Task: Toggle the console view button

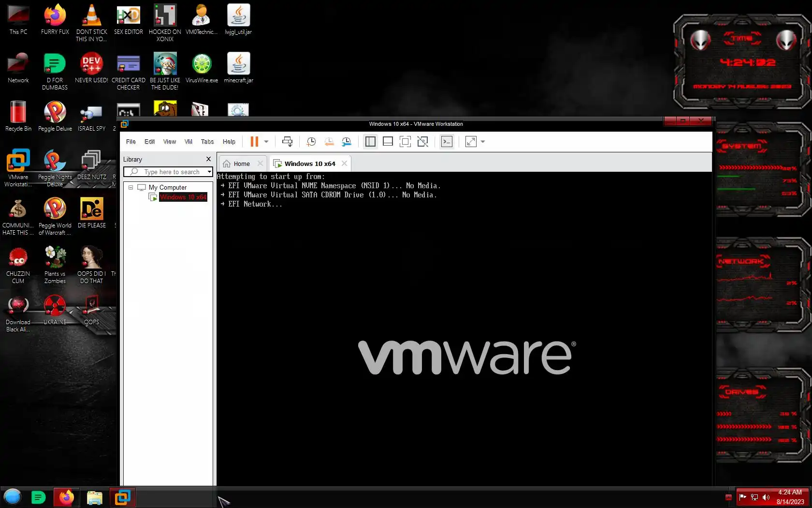Action: click(447, 141)
